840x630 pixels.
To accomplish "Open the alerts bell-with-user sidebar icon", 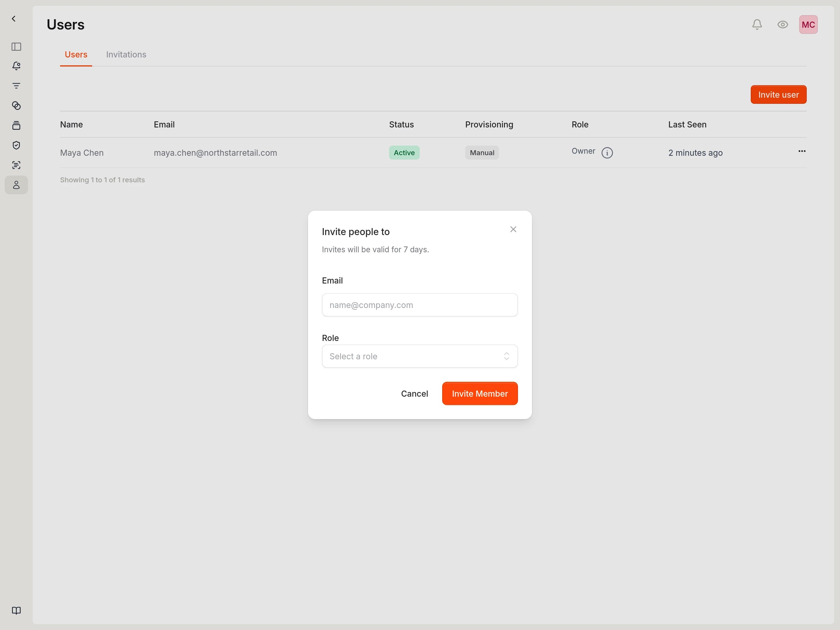I will pyautogui.click(x=16, y=66).
